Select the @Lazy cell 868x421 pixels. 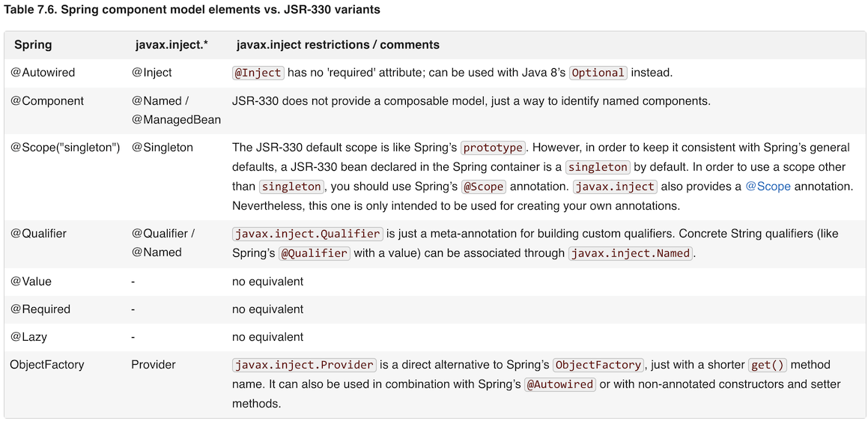tap(29, 337)
